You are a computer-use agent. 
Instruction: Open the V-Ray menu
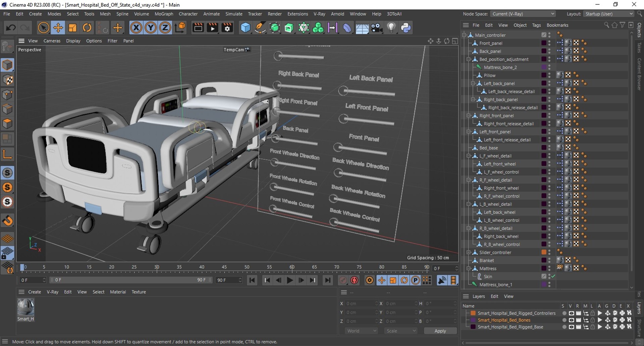click(319, 14)
